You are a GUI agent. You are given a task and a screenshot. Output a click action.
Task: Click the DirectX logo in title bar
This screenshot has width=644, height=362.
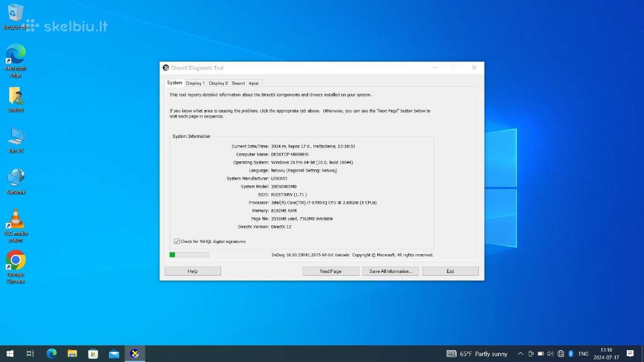[166, 68]
